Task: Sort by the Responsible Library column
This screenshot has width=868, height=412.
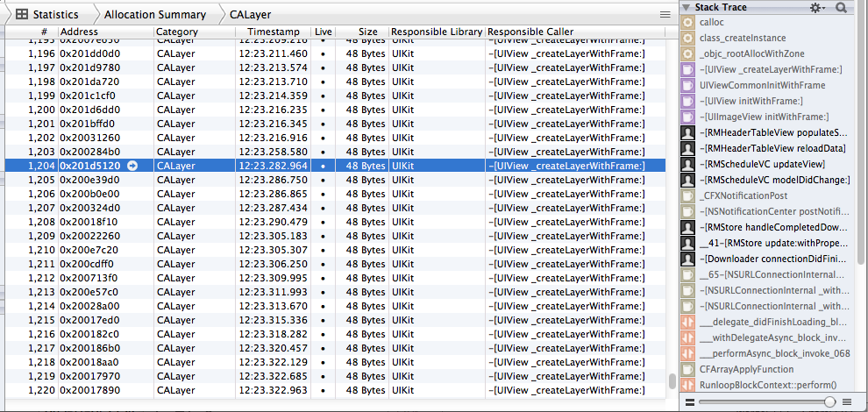Action: click(x=436, y=32)
